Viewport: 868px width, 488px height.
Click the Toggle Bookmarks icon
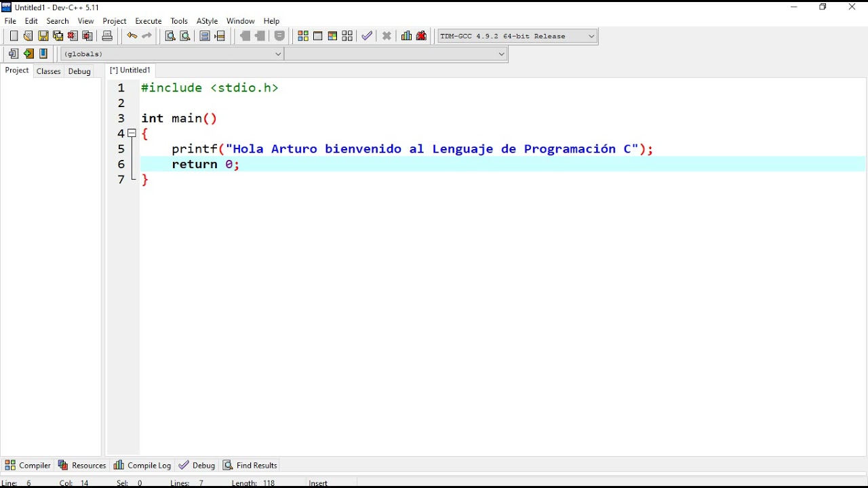(x=28, y=54)
